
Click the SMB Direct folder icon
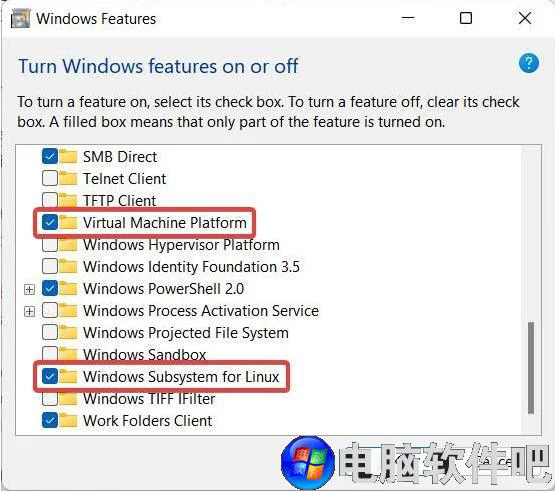(68, 156)
